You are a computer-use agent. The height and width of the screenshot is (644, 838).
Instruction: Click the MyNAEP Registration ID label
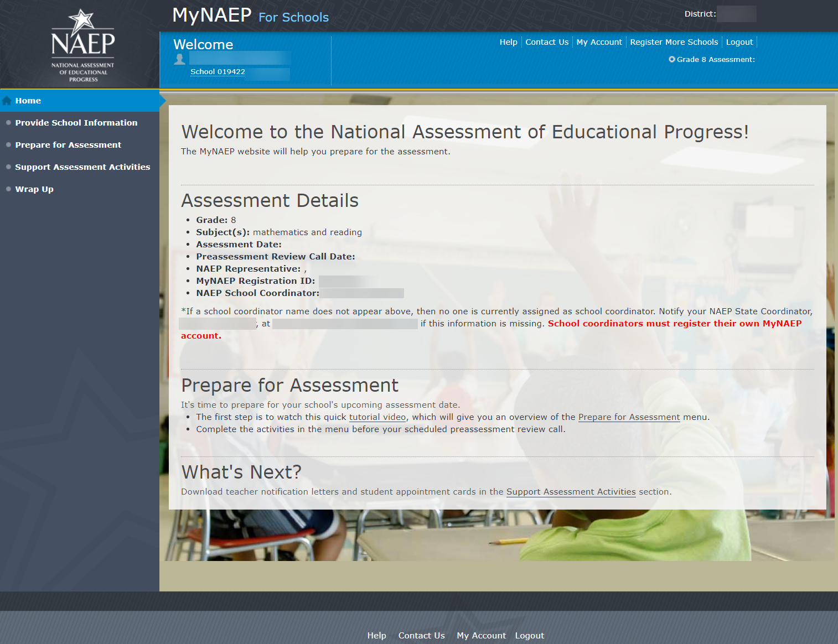pos(256,281)
